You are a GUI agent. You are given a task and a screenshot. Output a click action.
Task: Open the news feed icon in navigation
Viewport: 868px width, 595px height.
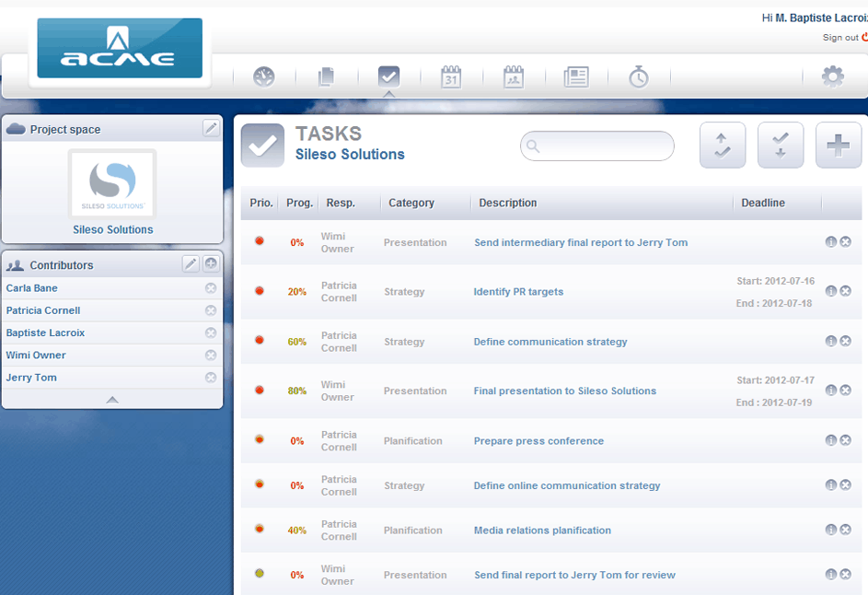pyautogui.click(x=576, y=77)
